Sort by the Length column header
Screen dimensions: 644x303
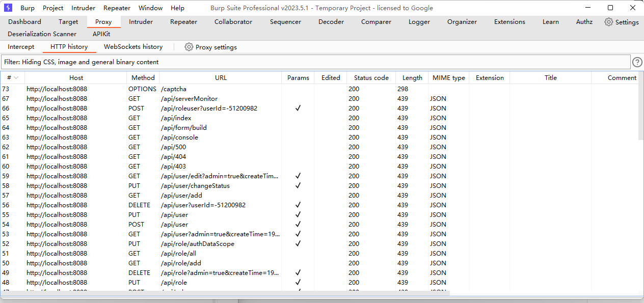point(412,78)
